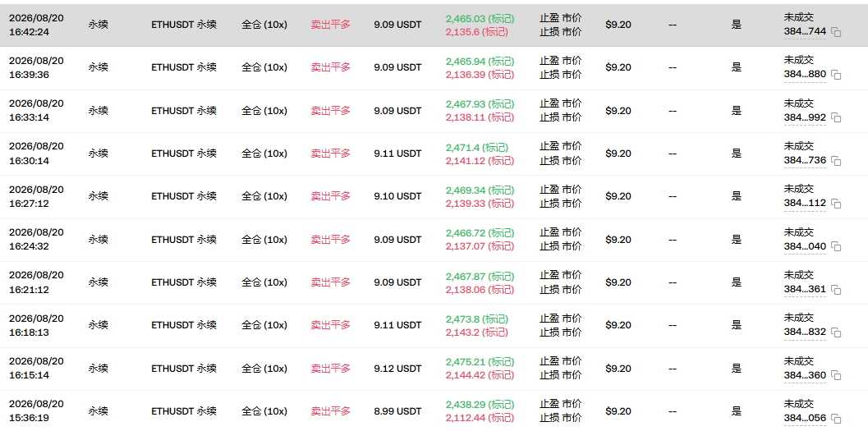The width and height of the screenshot is (868, 431).
Task: Select the 16:42:24 order row
Action: (434, 25)
